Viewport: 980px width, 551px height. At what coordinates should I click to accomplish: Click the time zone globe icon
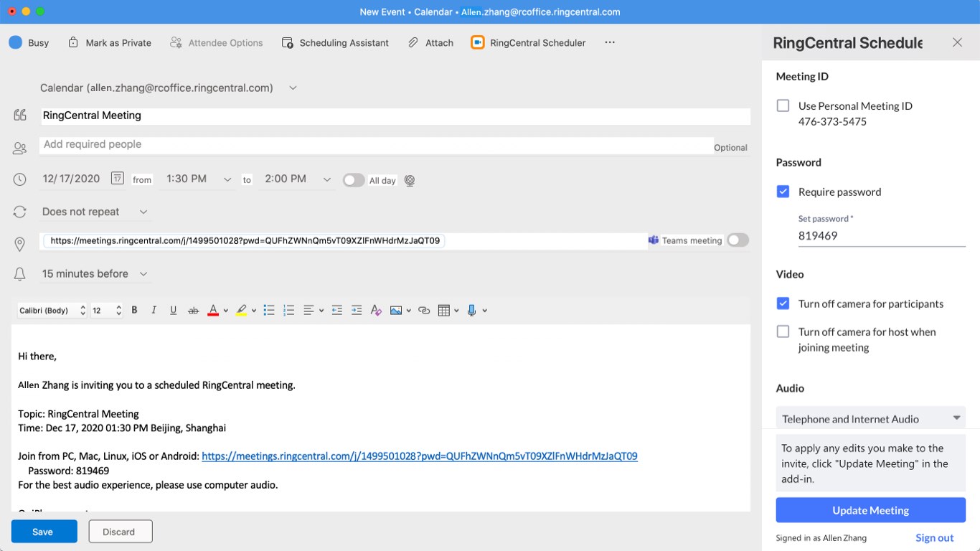pyautogui.click(x=410, y=181)
